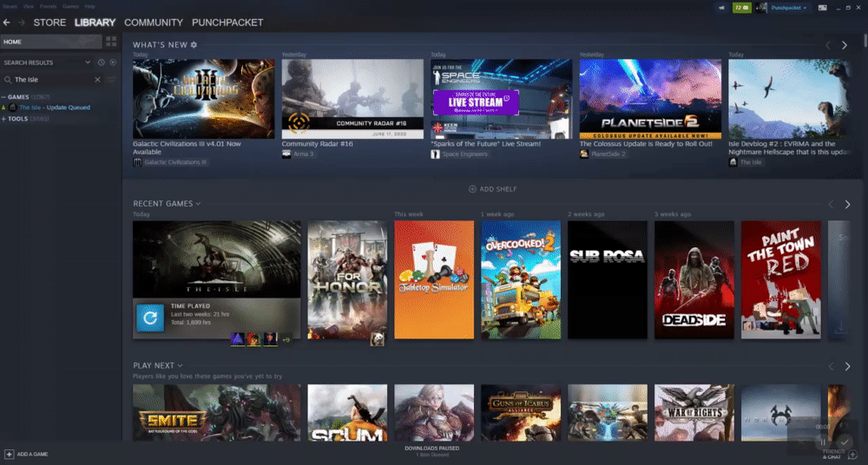The image size is (868, 465).
Task: Sort search results by recent clock icon
Action: pyautogui.click(x=102, y=62)
